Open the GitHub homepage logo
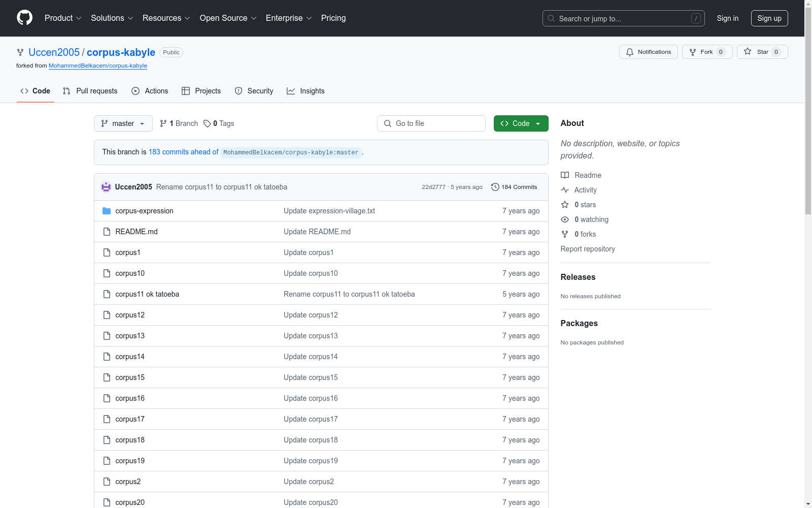This screenshot has width=812, height=508. click(x=24, y=18)
